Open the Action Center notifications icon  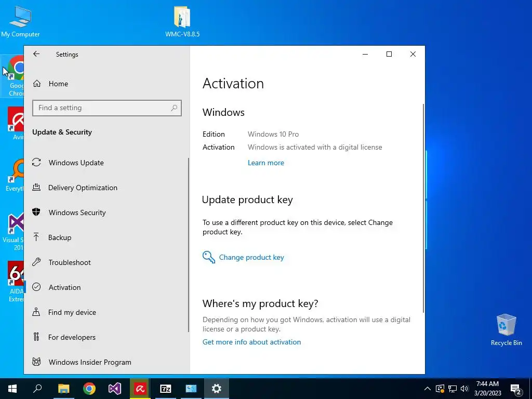516,389
